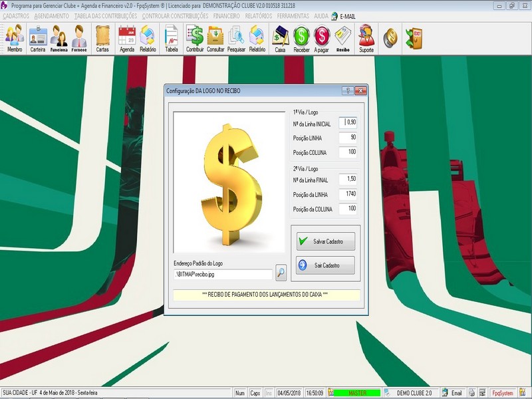Focus the Posição da COLUNA field

pyautogui.click(x=348, y=209)
